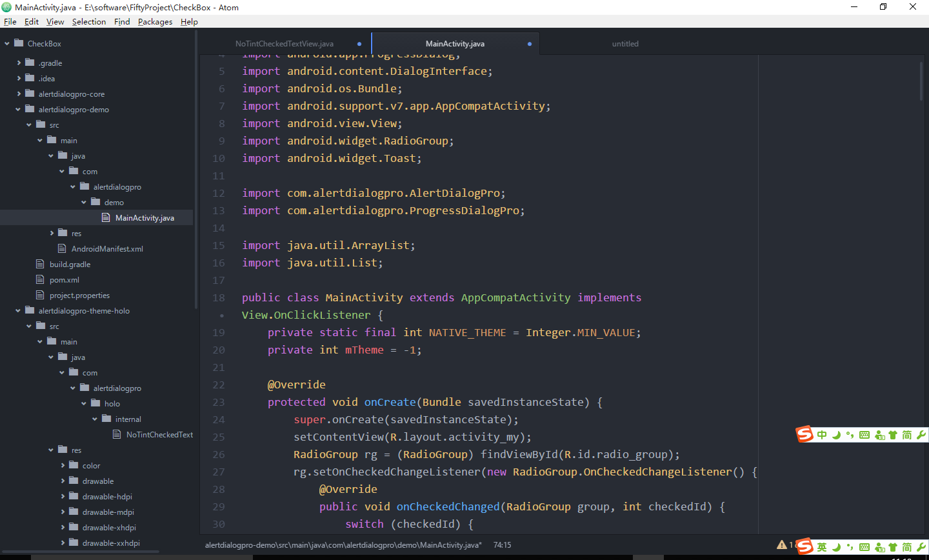
Task: Click the 74:15 cursor position in status bar
Action: (x=503, y=545)
